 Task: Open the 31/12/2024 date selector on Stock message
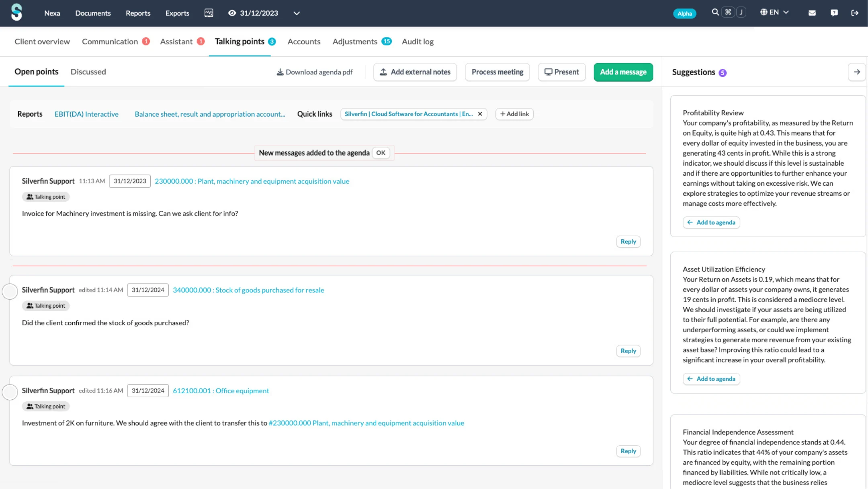click(148, 290)
